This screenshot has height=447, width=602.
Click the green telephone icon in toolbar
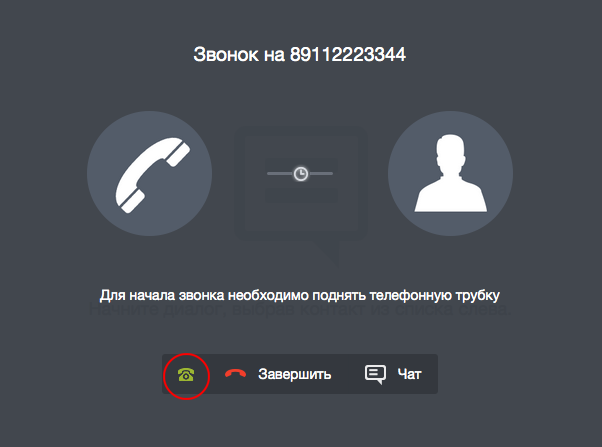point(186,374)
